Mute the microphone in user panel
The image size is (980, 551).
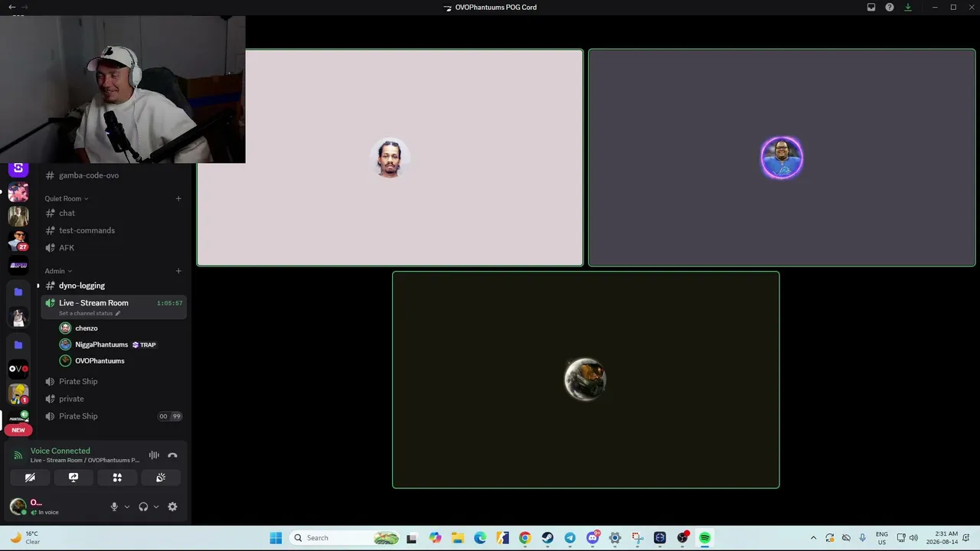(114, 507)
